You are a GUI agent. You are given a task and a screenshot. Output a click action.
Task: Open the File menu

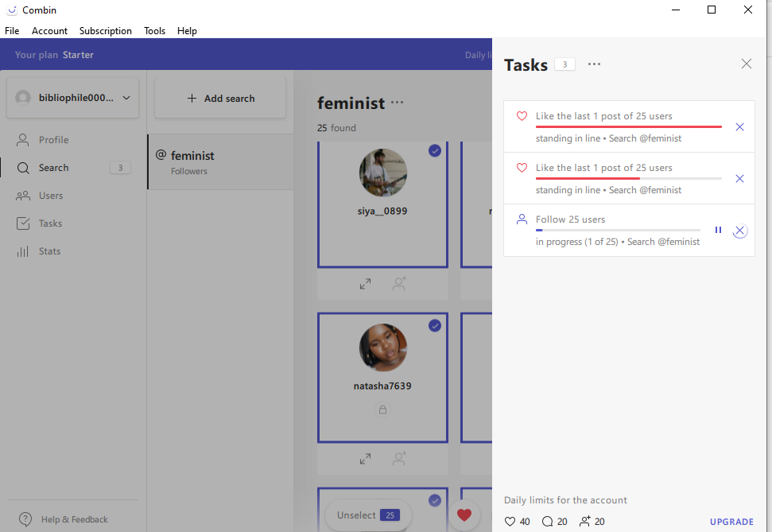tap(12, 30)
